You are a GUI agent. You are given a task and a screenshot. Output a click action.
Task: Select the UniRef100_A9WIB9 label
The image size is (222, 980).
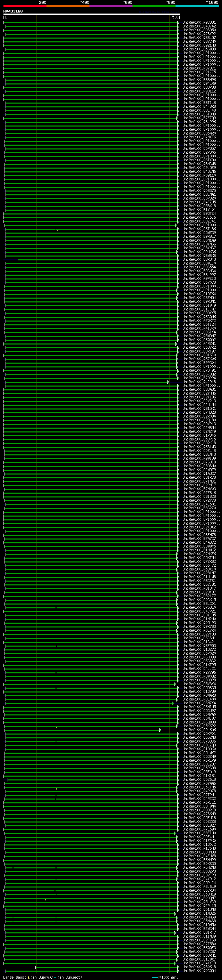click(x=199, y=459)
